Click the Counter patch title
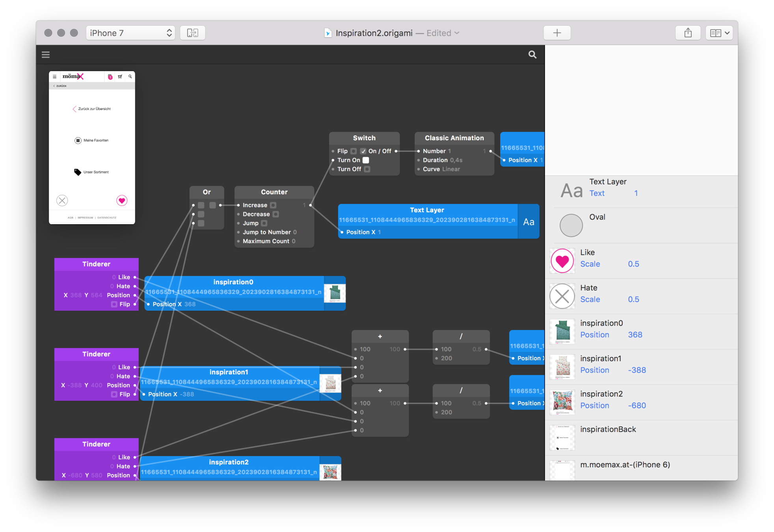Viewport: 774px width, 532px height. pyautogui.click(x=274, y=192)
